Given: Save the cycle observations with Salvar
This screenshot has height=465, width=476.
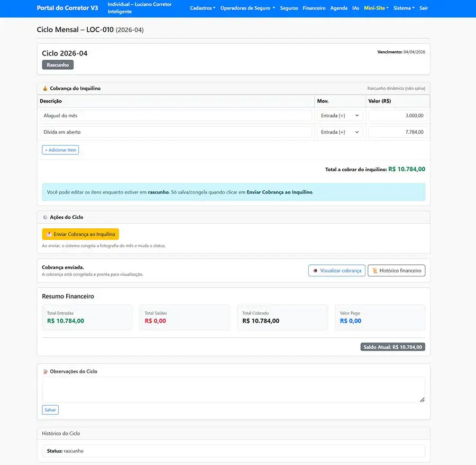Looking at the screenshot, I should click(50, 410).
